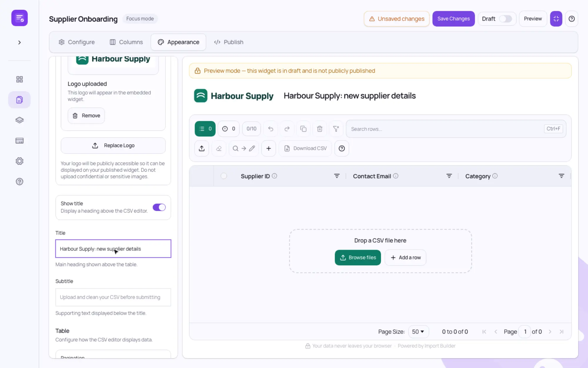Open the editor help circle icon
Screen dimensions: 588x368
point(342,148)
